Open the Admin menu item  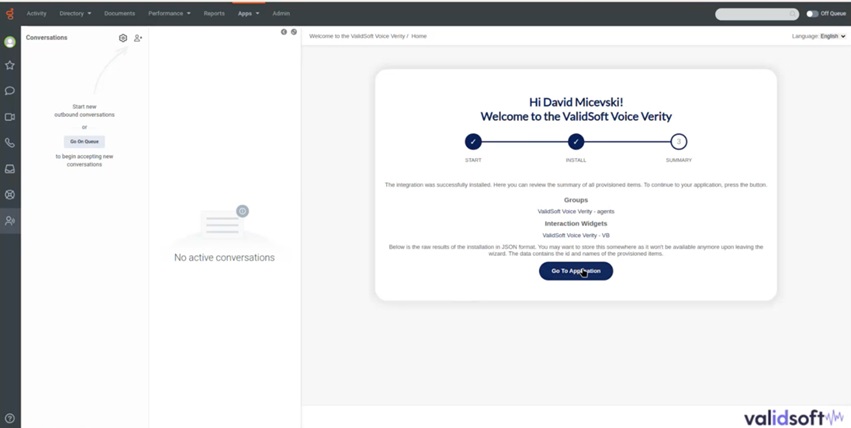pyautogui.click(x=281, y=14)
